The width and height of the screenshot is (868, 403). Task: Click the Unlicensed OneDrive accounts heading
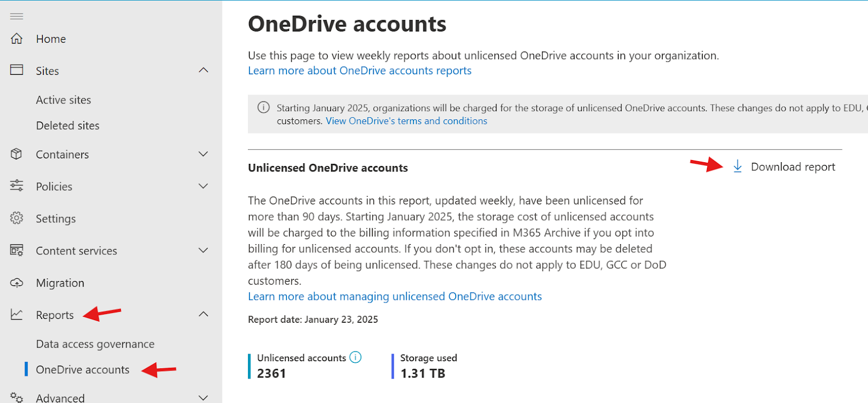click(x=328, y=168)
